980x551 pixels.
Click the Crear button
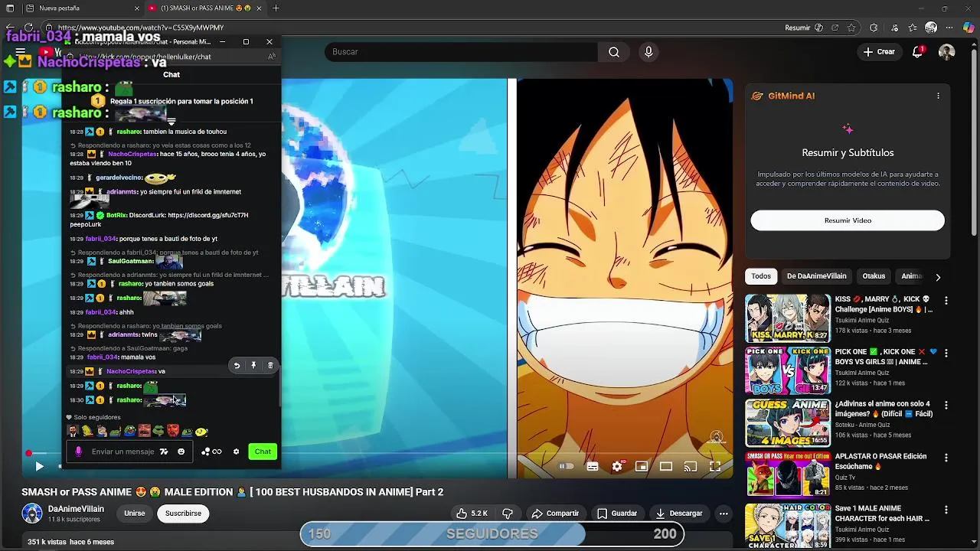(x=879, y=52)
